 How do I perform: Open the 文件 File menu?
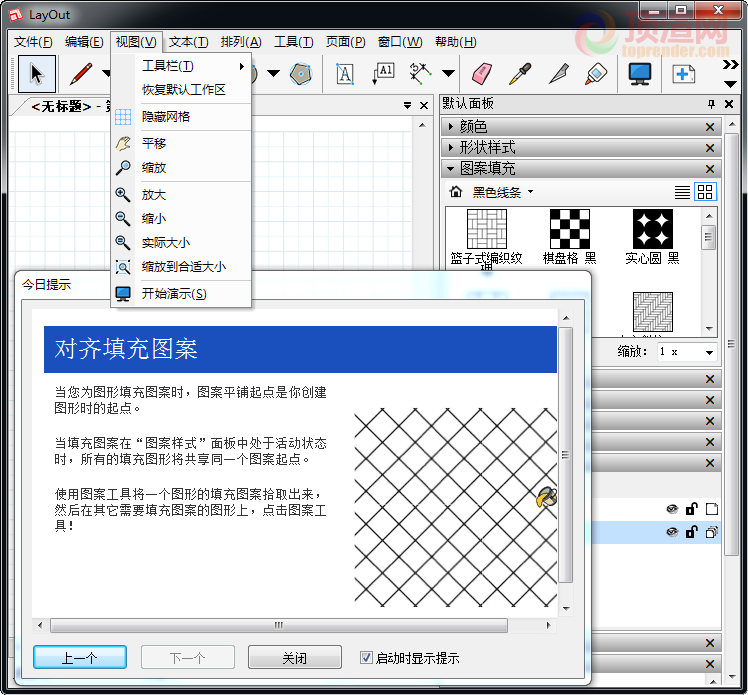(x=33, y=42)
